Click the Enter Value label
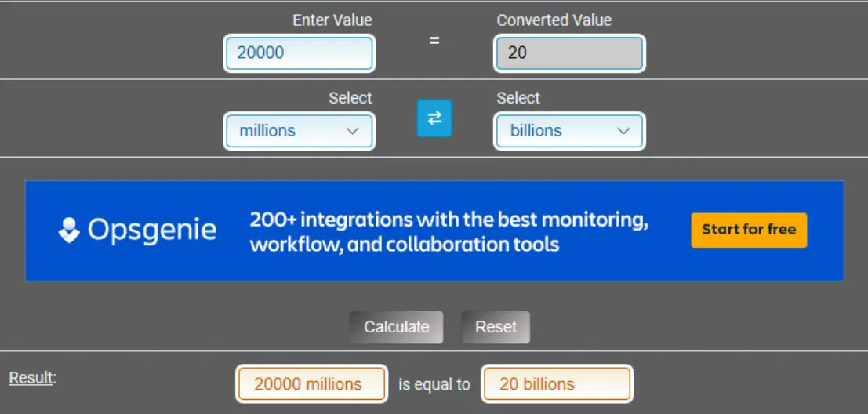Viewport: 868px width, 414px height. [x=332, y=20]
